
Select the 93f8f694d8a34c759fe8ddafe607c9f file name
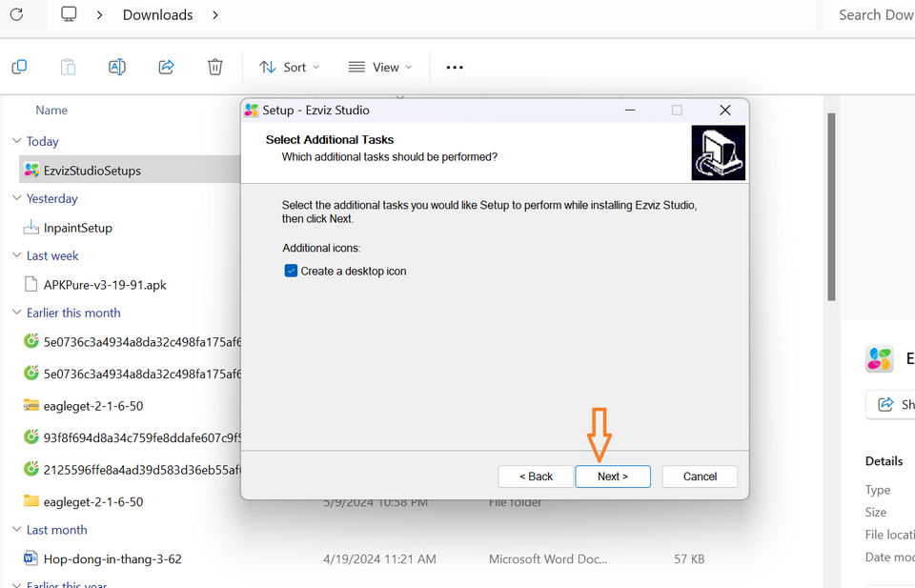(142, 437)
